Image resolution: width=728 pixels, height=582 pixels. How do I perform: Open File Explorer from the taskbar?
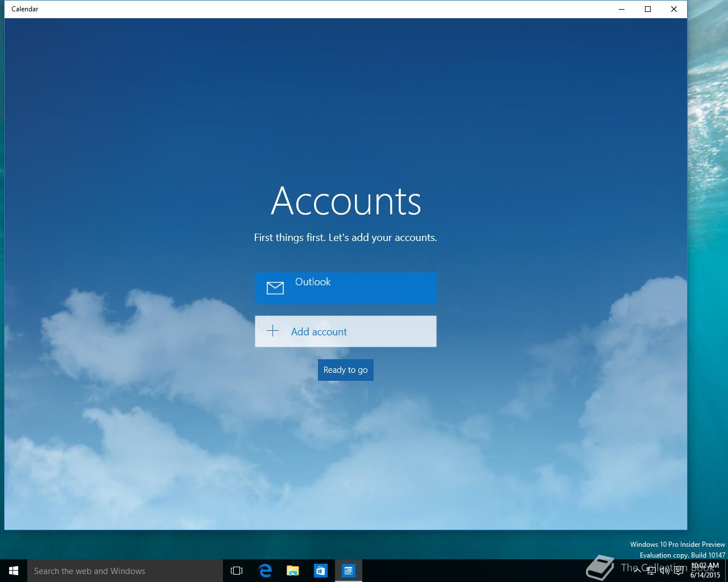tap(293, 571)
